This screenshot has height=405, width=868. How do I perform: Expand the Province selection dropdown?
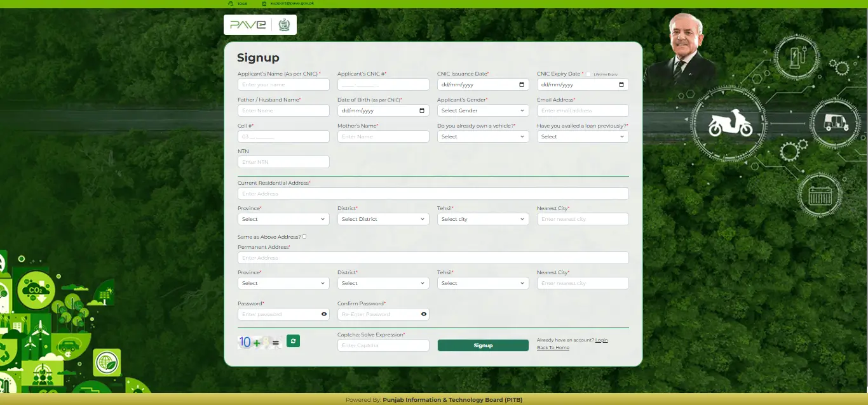pyautogui.click(x=283, y=218)
